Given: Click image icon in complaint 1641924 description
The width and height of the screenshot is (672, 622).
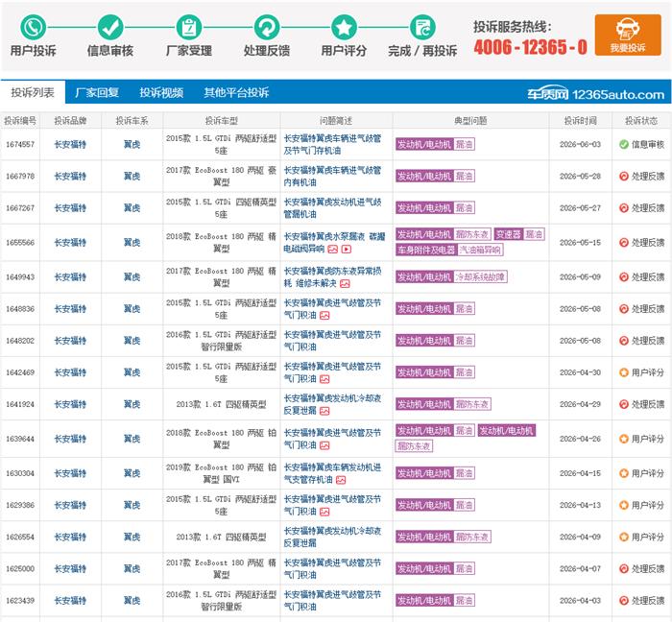Looking at the screenshot, I should [x=324, y=411].
